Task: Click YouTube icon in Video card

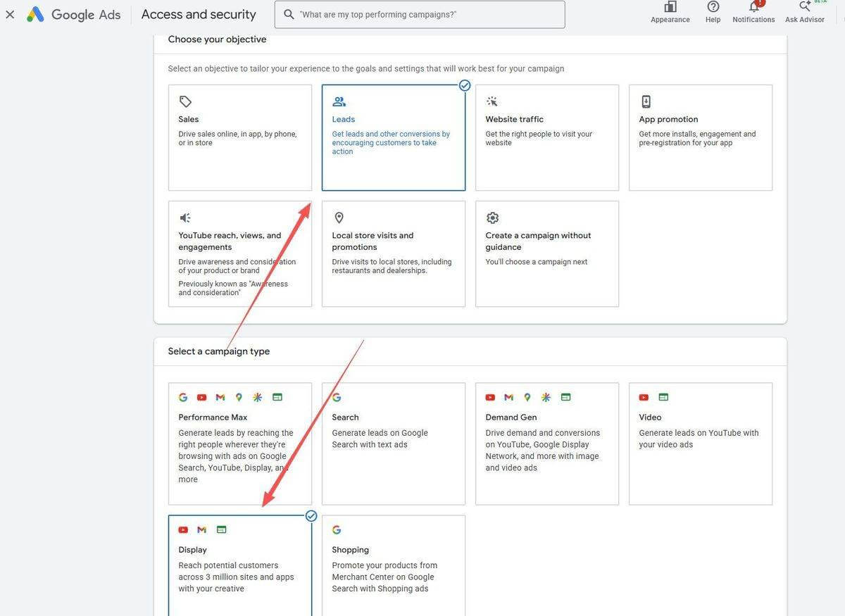Action: tap(644, 397)
